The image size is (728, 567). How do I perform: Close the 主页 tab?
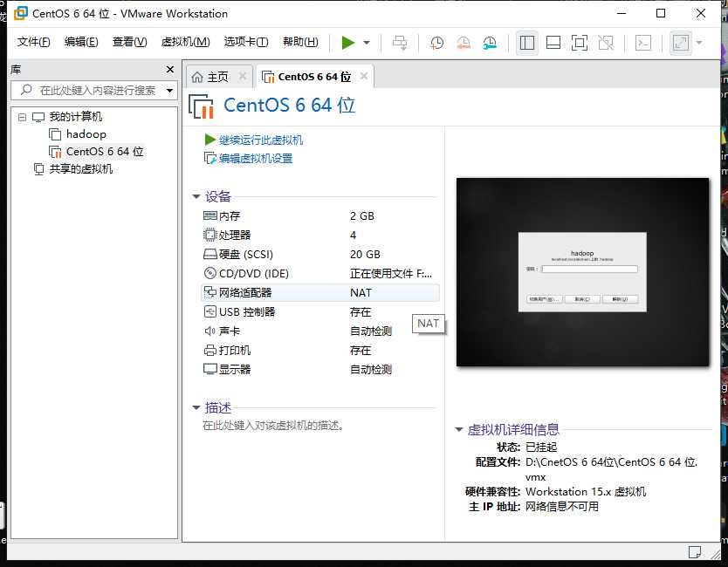point(243,76)
